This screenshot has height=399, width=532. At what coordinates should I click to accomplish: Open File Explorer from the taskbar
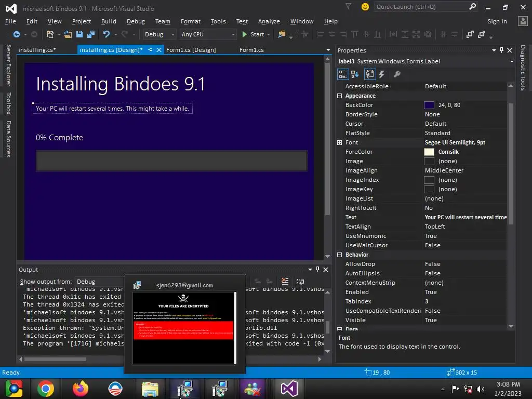point(150,389)
